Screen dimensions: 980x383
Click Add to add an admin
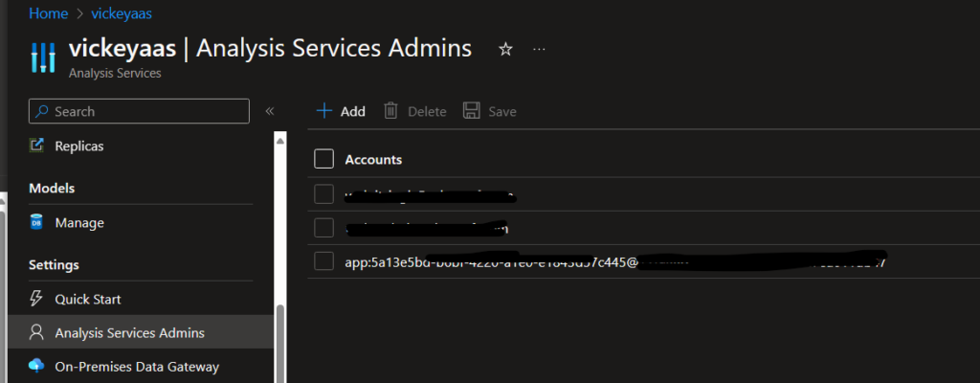[341, 111]
